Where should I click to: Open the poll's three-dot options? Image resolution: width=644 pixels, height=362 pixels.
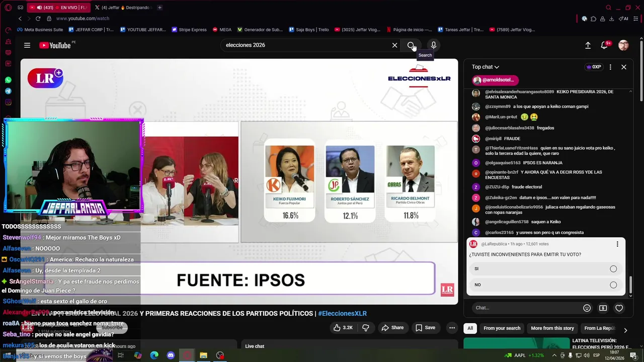tap(617, 244)
